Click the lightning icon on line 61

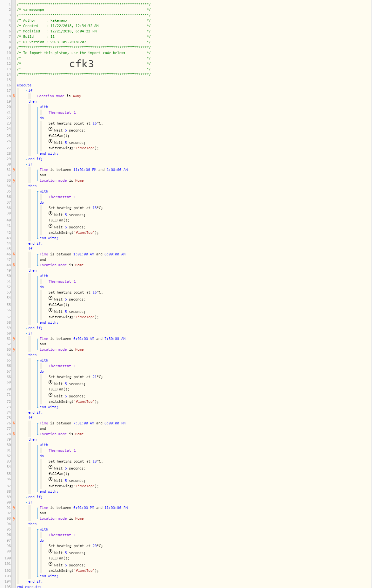14,339
